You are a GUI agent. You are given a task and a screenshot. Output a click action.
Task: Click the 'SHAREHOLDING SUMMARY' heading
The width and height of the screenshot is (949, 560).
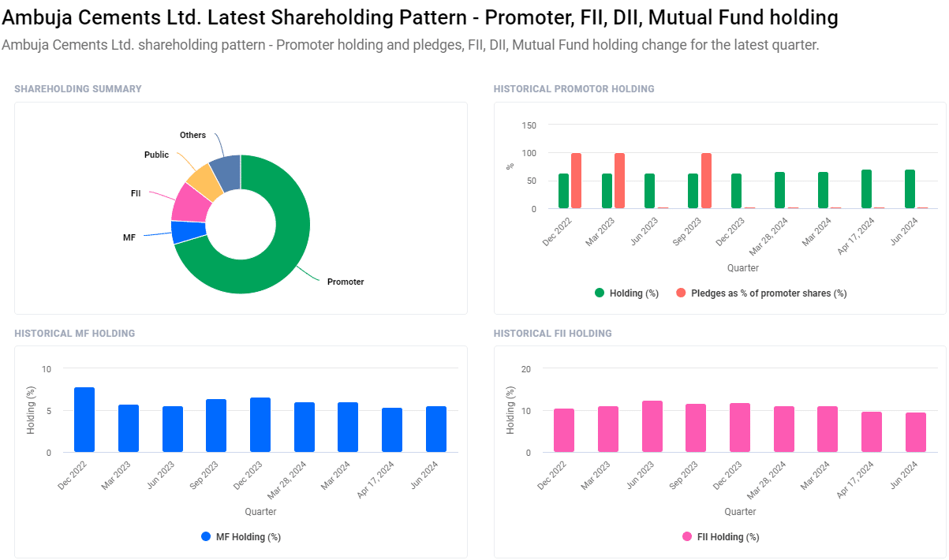point(78,89)
